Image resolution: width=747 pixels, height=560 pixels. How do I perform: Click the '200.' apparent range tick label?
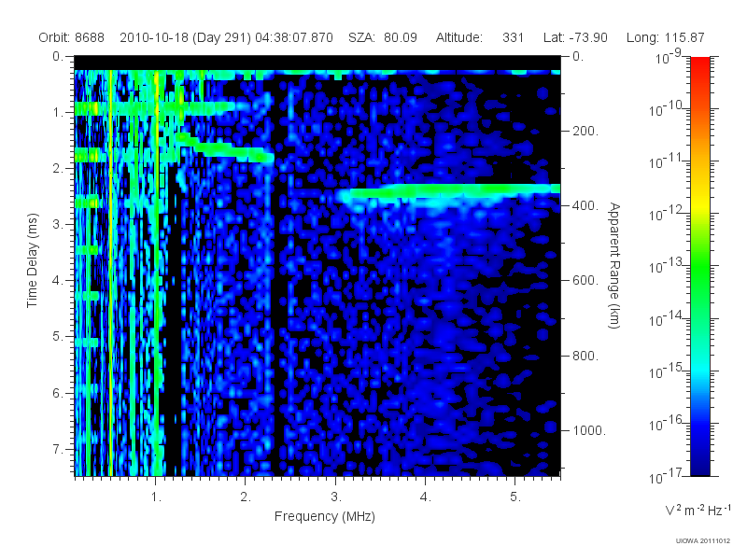coord(585,131)
